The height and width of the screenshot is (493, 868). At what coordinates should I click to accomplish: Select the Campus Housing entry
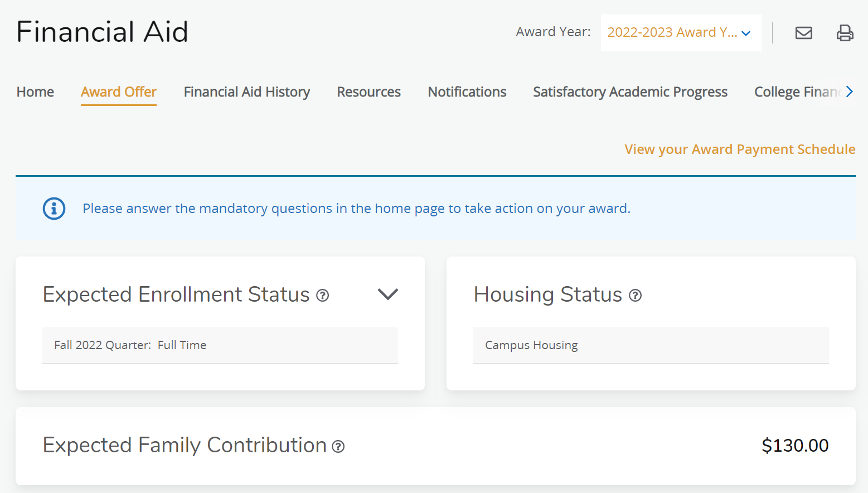click(x=531, y=345)
